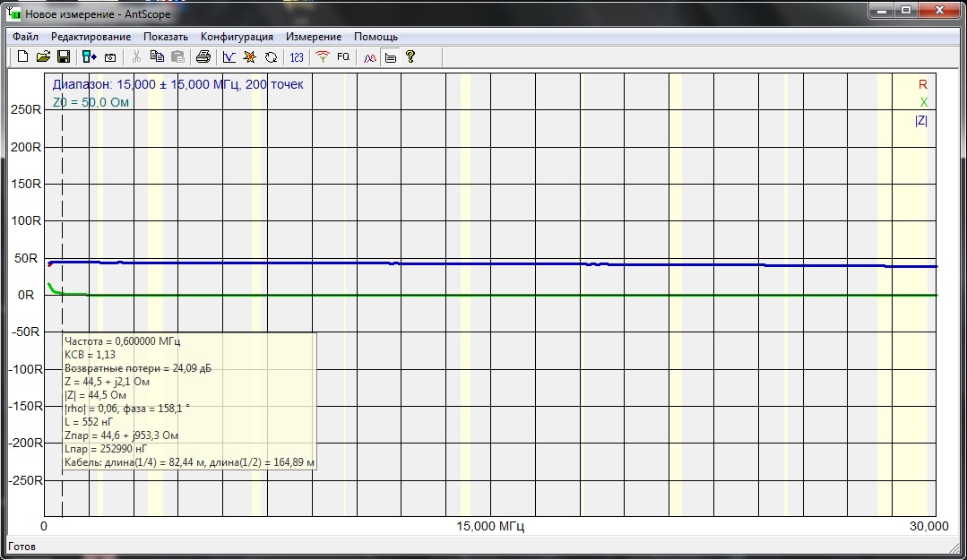Screen dimensions: 967x560
Task: Open the Помощь menu
Action: click(x=376, y=37)
